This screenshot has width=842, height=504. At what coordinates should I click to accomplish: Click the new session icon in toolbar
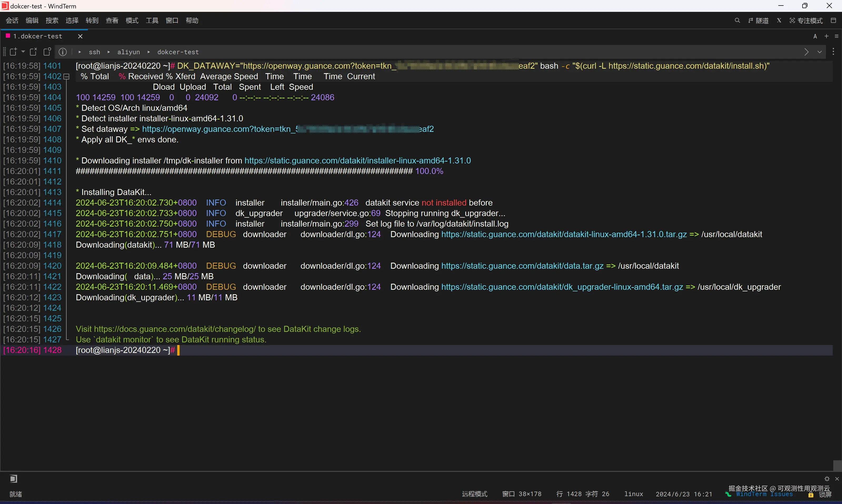(x=13, y=52)
